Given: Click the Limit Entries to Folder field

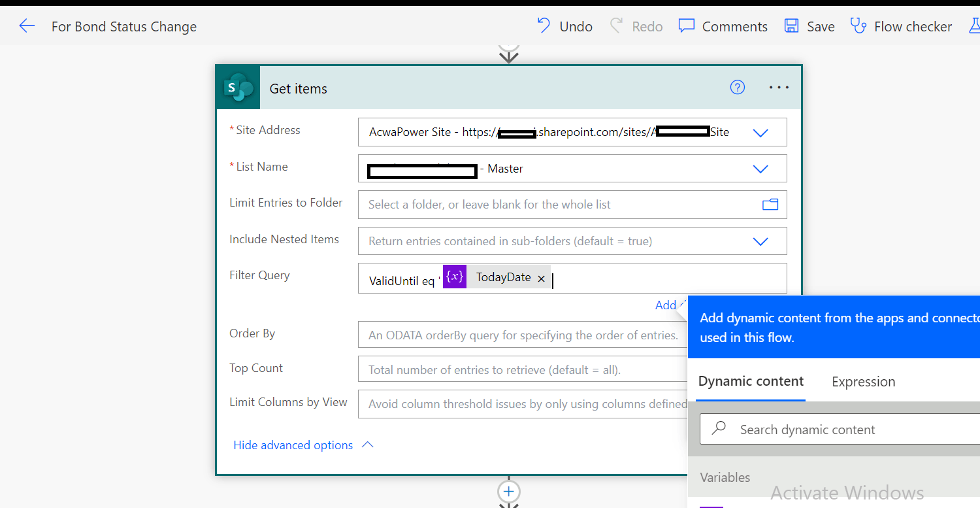Looking at the screenshot, I should [572, 205].
